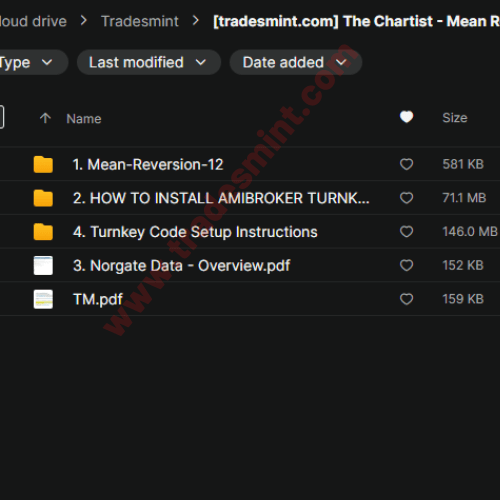Reverse sort order with the up arrow
This screenshot has height=500, width=500.
click(x=45, y=118)
